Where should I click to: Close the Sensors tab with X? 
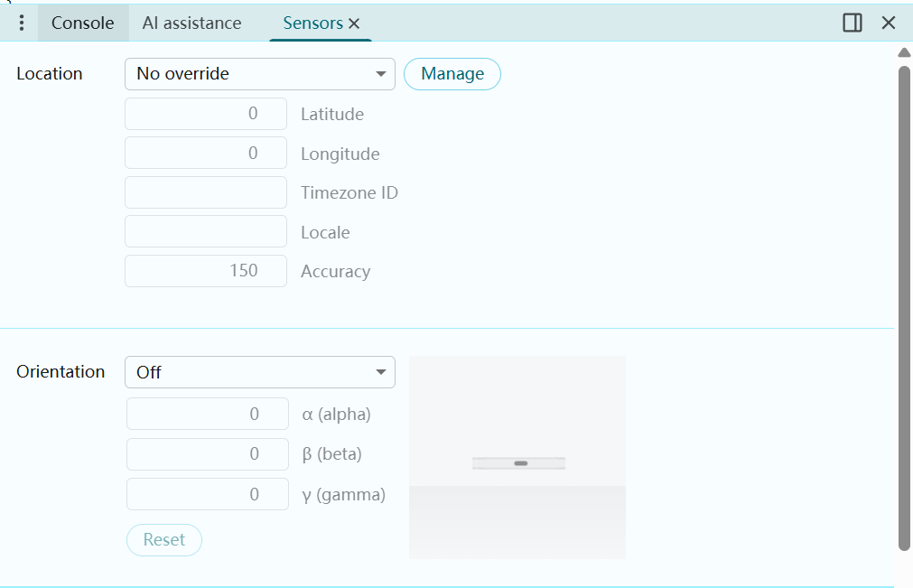[x=354, y=24]
